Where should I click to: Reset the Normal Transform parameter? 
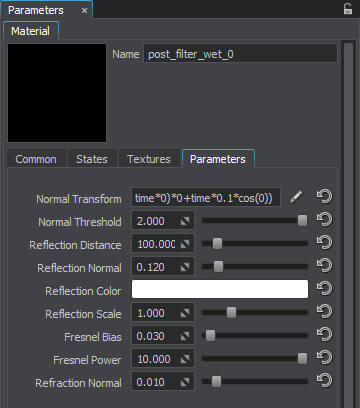(324, 196)
